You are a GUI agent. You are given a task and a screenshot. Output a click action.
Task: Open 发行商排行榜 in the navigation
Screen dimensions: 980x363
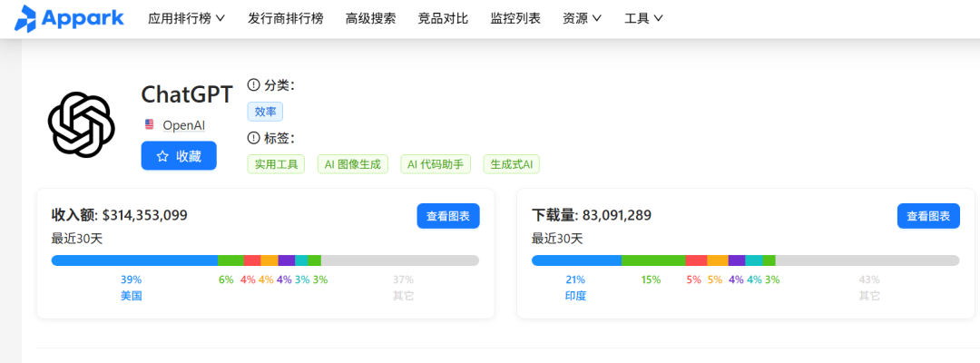pos(286,18)
